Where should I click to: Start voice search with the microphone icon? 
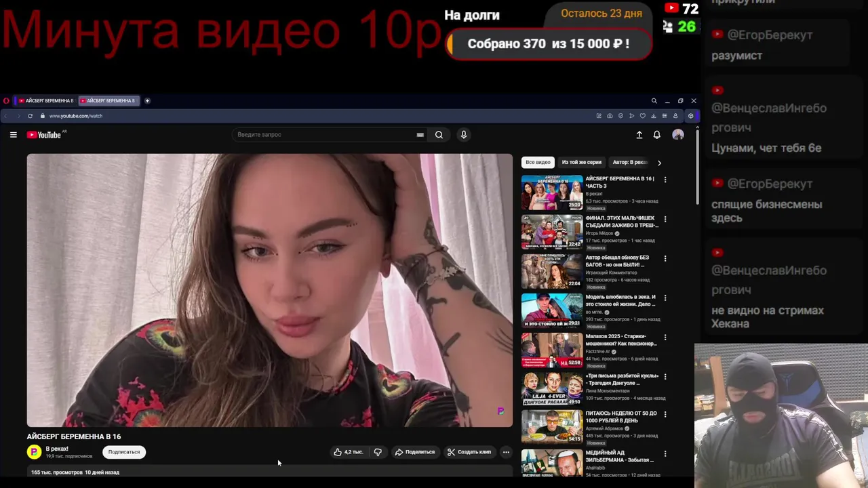[x=464, y=135]
